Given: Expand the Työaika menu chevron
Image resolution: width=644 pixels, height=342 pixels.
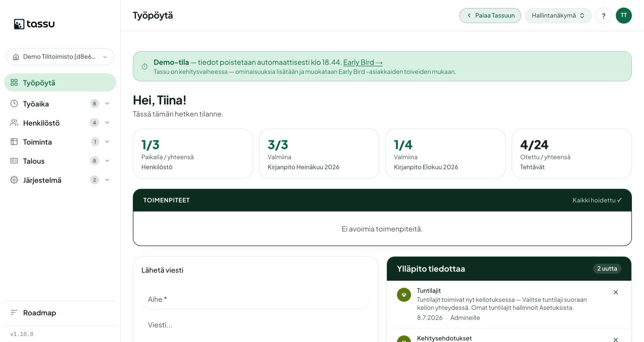Looking at the screenshot, I should click(107, 104).
